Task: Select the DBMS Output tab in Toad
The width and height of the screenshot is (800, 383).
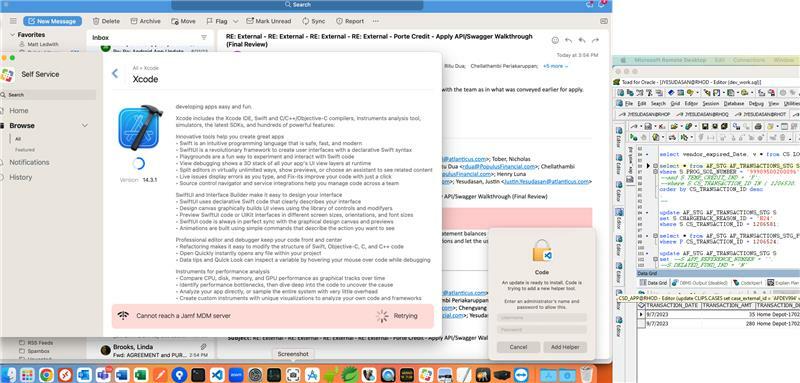Action: point(699,283)
